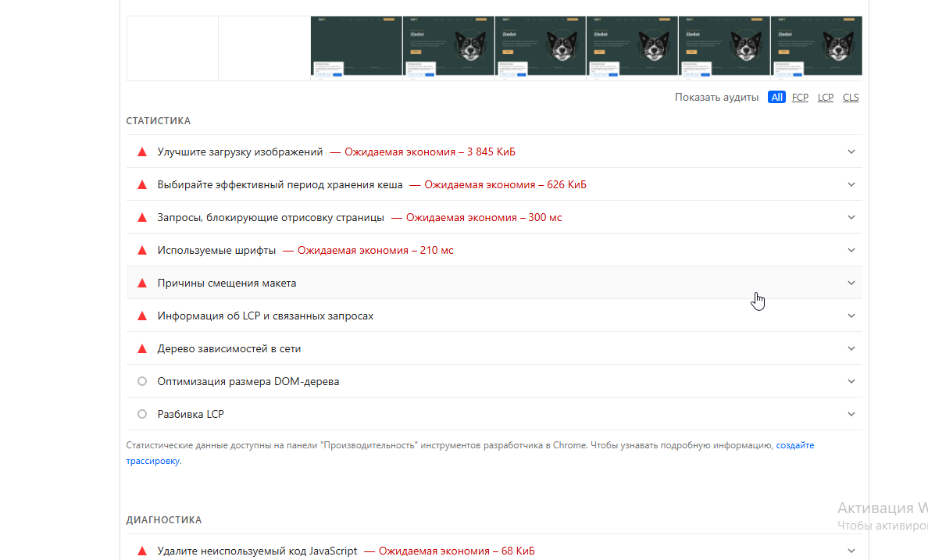The image size is (928, 560).
Task: Expand 'Улучшите загрузку изображений' chevron
Action: [851, 152]
